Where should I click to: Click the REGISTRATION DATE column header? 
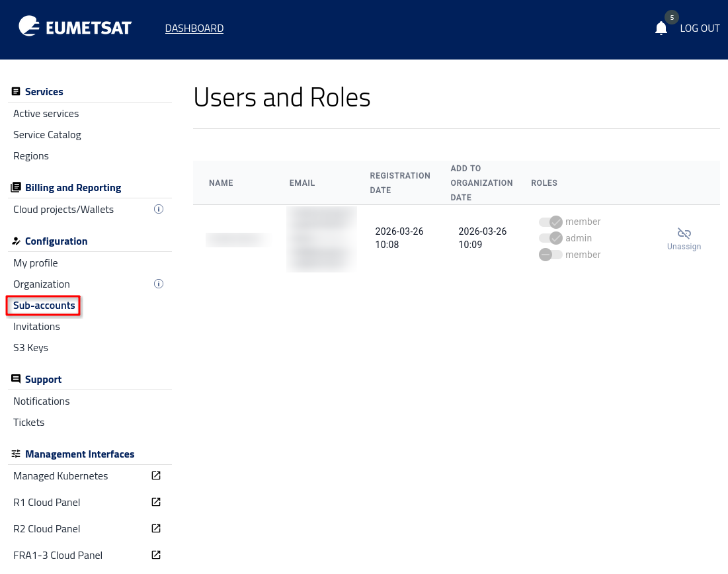click(400, 183)
